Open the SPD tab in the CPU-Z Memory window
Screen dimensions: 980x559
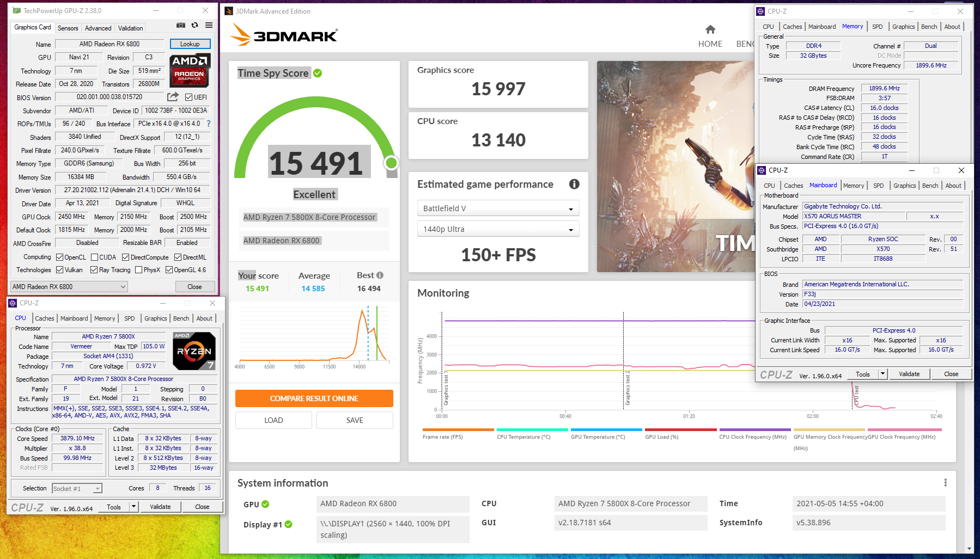[877, 27]
